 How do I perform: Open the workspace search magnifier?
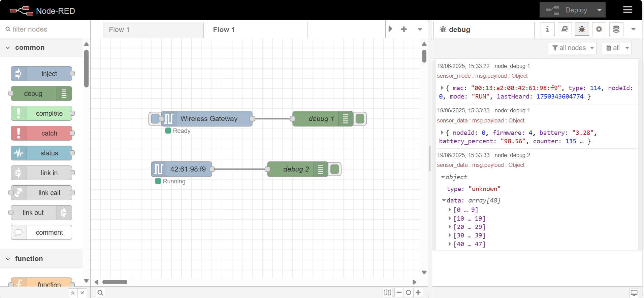tap(100, 293)
